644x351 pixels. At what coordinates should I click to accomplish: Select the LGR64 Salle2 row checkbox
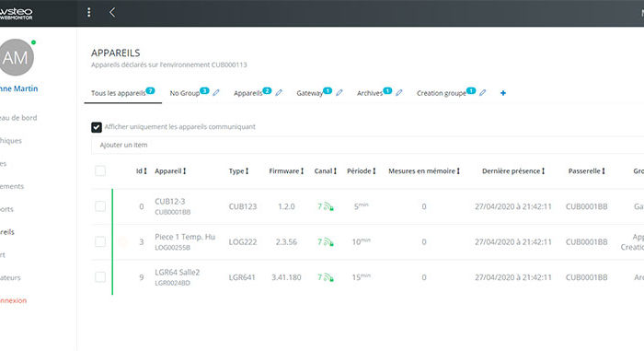100,277
